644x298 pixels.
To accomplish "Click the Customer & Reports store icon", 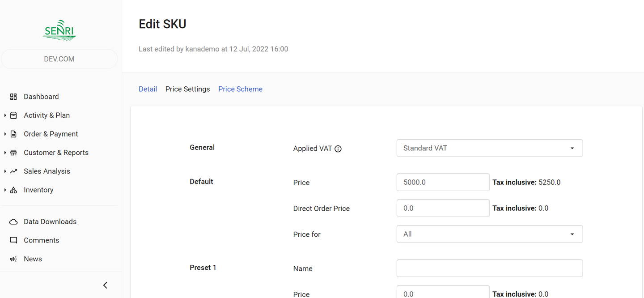I will (x=13, y=153).
